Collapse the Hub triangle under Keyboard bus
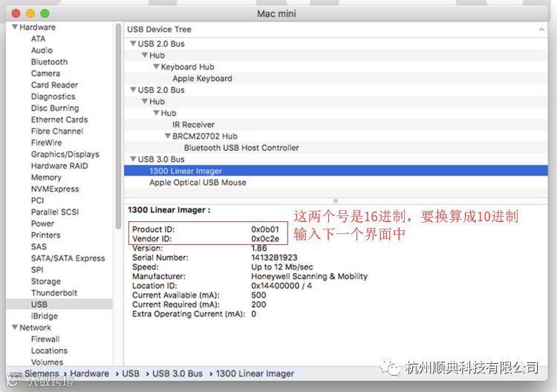 [x=145, y=55]
